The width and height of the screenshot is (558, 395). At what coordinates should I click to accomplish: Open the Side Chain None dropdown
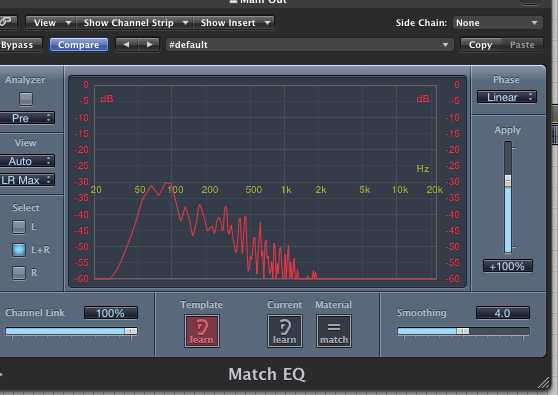click(497, 23)
